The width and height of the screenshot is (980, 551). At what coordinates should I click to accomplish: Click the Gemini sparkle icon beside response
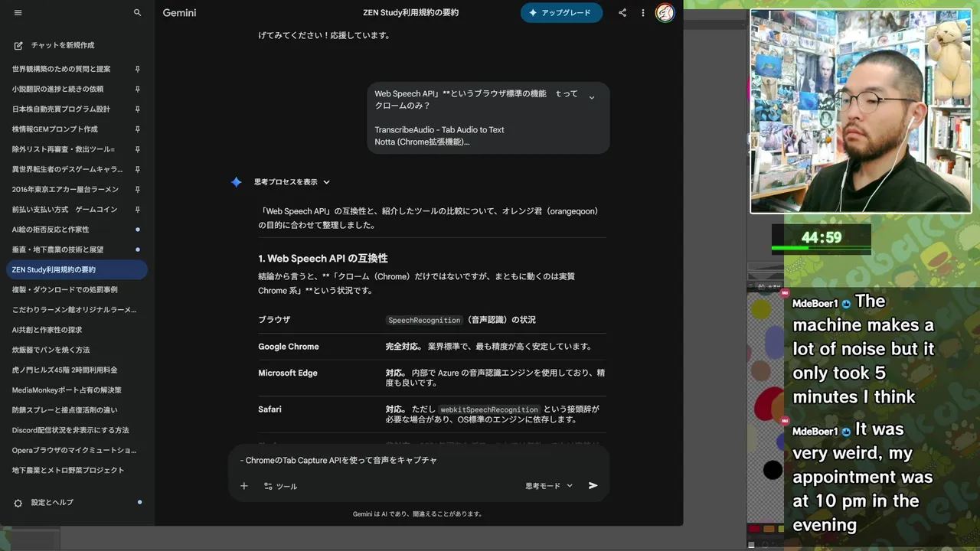click(237, 182)
